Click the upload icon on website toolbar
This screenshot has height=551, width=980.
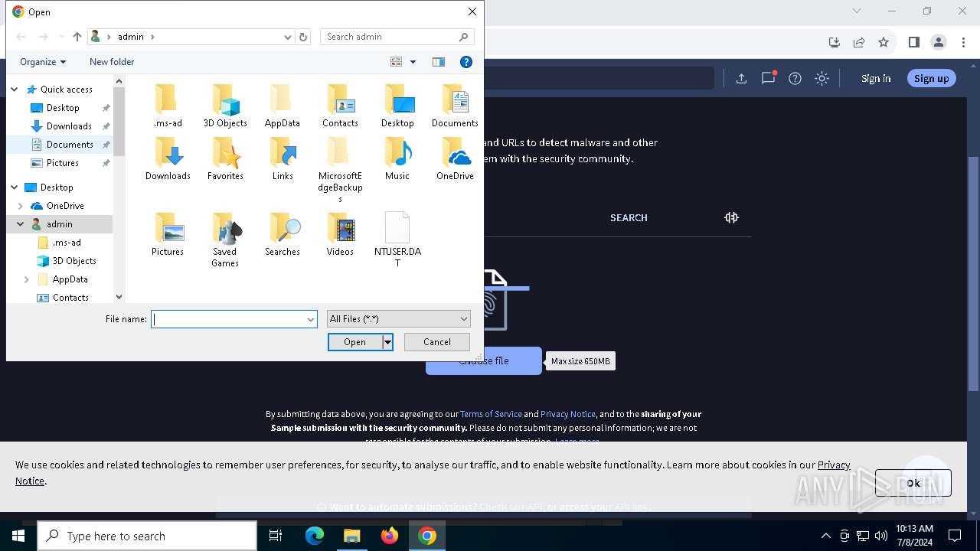pyautogui.click(x=741, y=78)
